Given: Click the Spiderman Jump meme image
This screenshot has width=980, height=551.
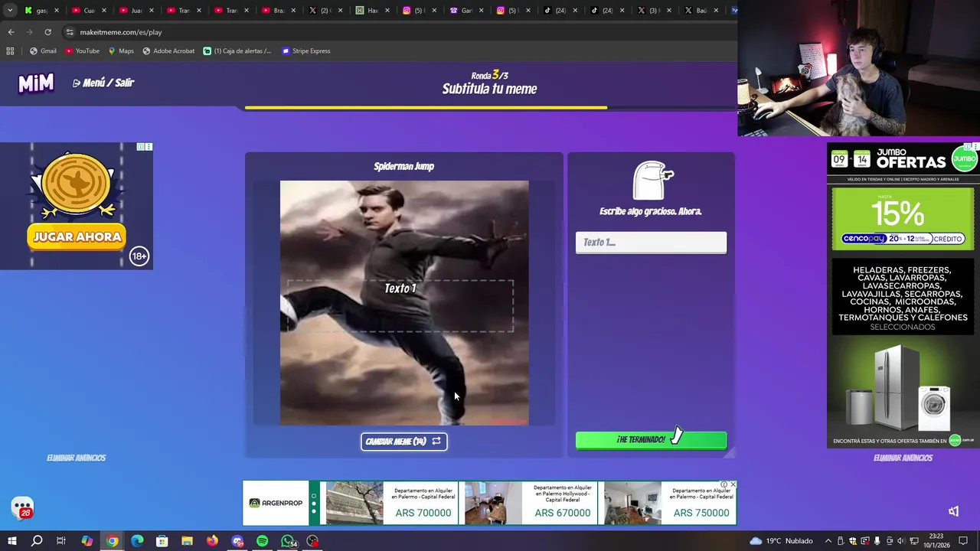Looking at the screenshot, I should [404, 303].
